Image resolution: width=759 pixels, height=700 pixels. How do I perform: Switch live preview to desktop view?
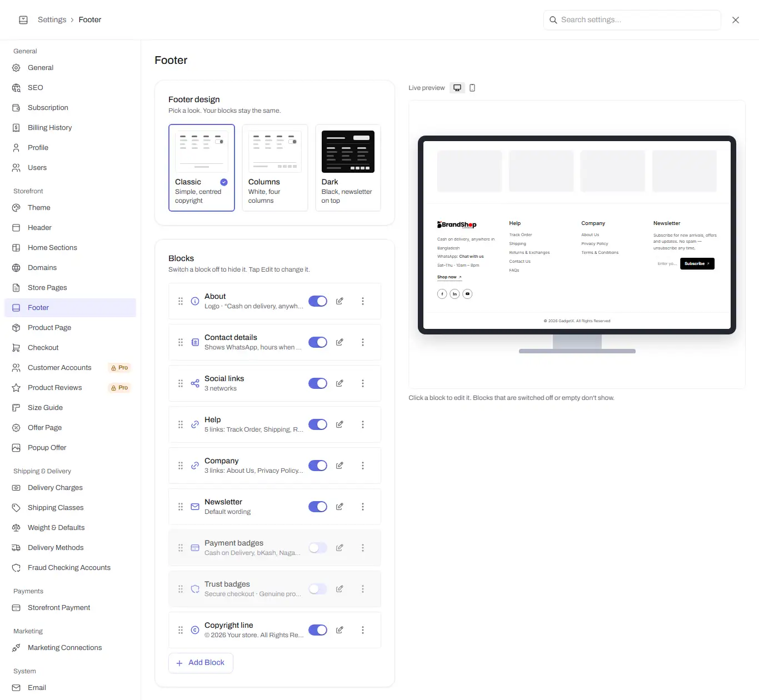[x=457, y=88]
